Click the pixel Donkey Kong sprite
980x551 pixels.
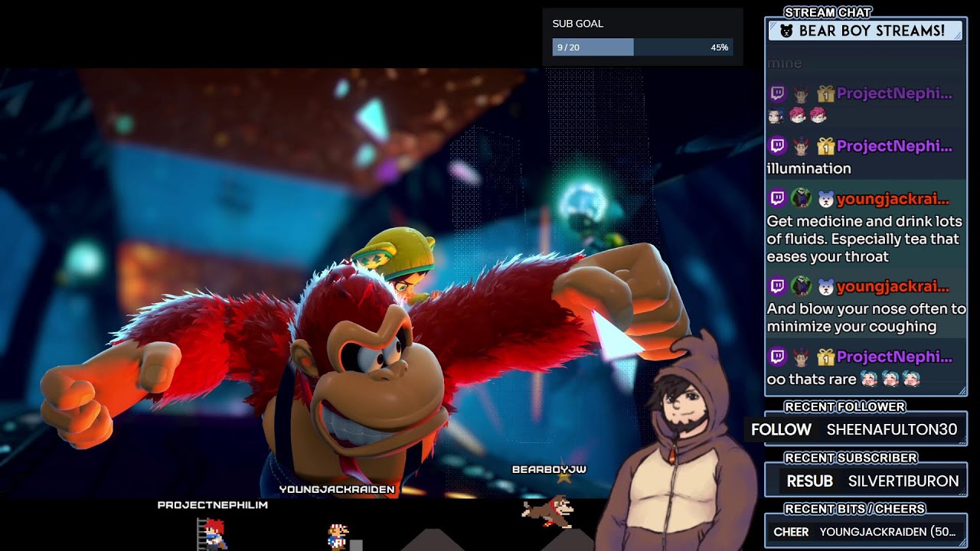coord(550,511)
